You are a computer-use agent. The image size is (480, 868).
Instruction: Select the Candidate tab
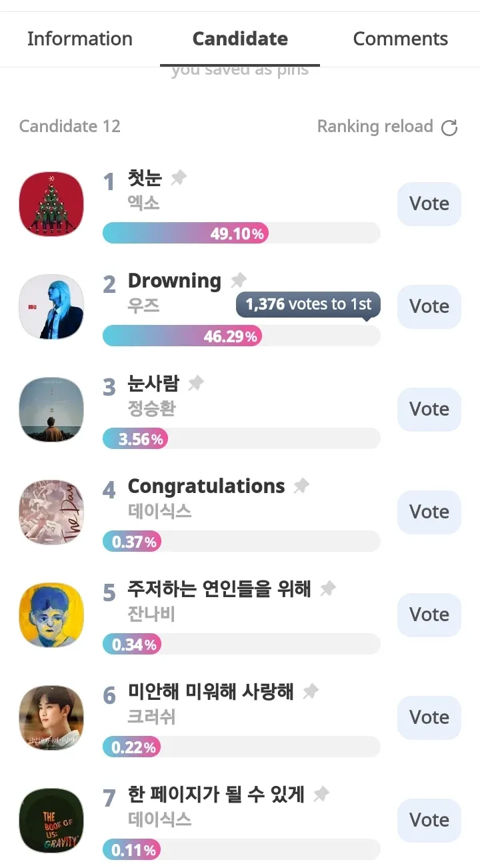point(240,39)
